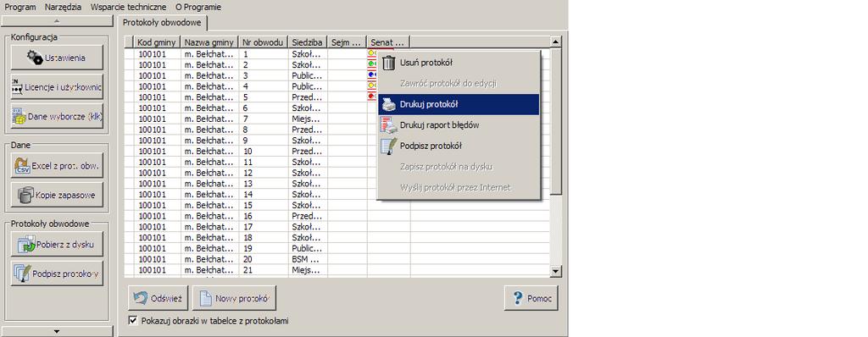Open the Program menu
Screen dimensions: 868x337
(20, 7)
